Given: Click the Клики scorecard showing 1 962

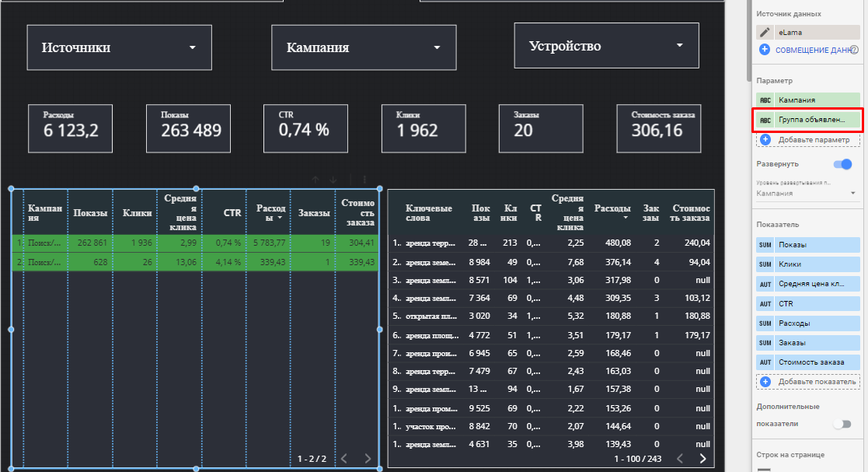Looking at the screenshot, I should pos(424,128).
